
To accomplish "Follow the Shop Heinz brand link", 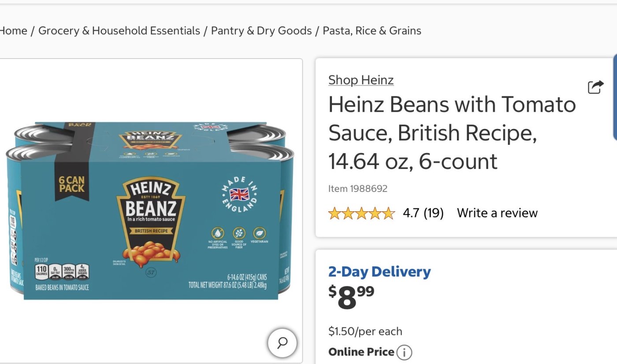I will click(x=361, y=80).
